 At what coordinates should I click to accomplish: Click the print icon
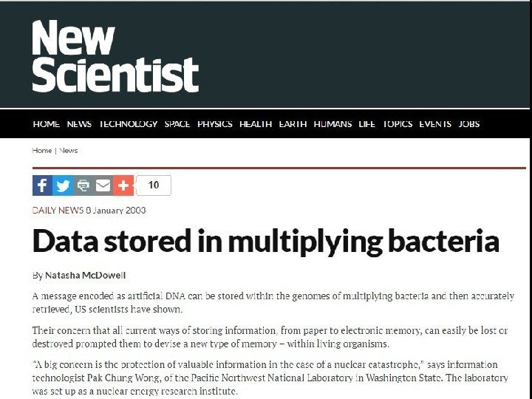point(83,185)
